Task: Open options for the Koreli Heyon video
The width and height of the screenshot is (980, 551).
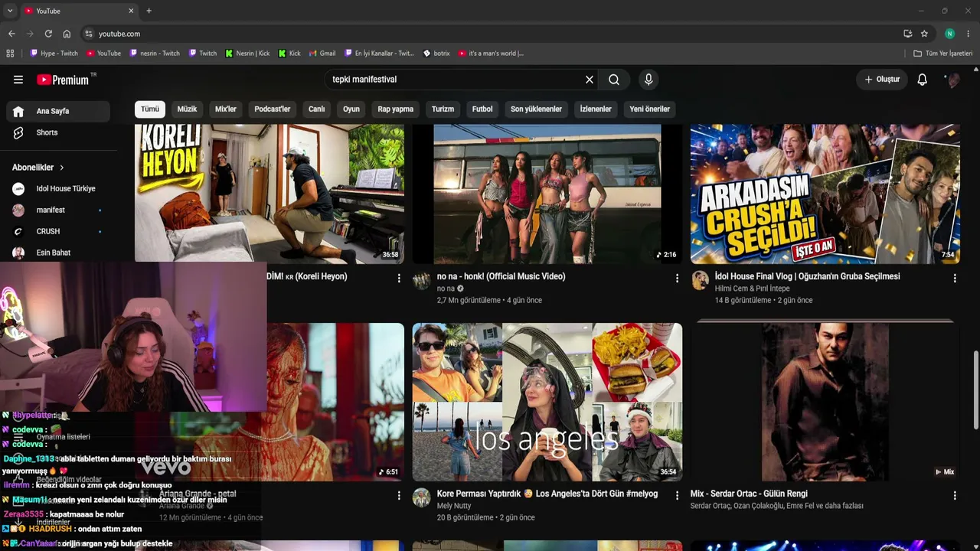Action: pyautogui.click(x=399, y=279)
